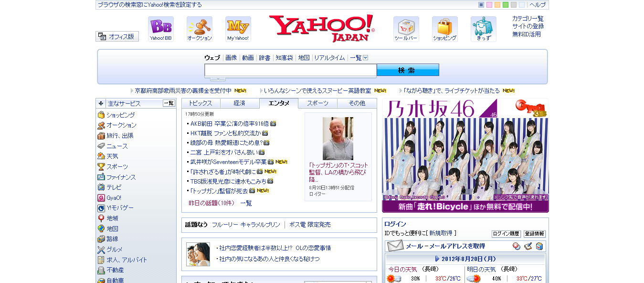Click the 地図 globe icon
The width and height of the screenshot is (644, 283).
tap(101, 229)
